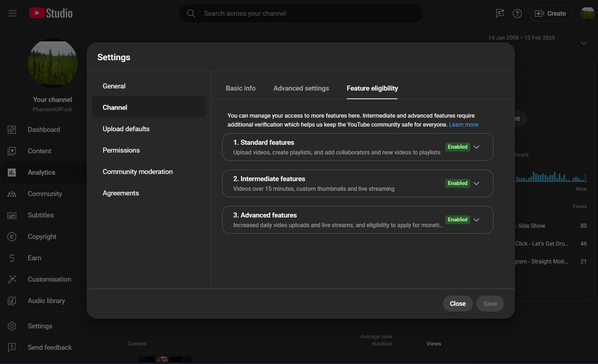This screenshot has height=364, width=598.
Task: Expand the Advanced features chevron
Action: [476, 220]
